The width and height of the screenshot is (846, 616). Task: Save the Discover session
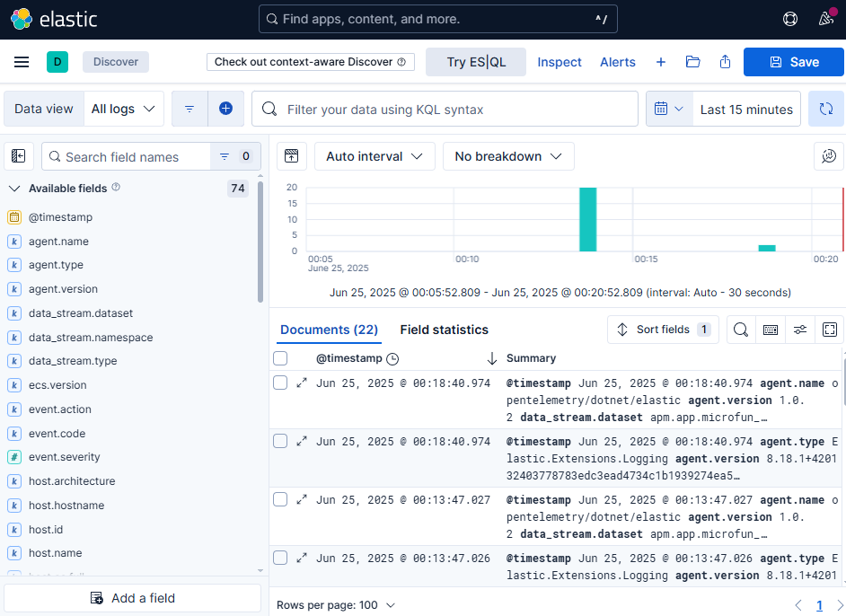click(x=794, y=62)
